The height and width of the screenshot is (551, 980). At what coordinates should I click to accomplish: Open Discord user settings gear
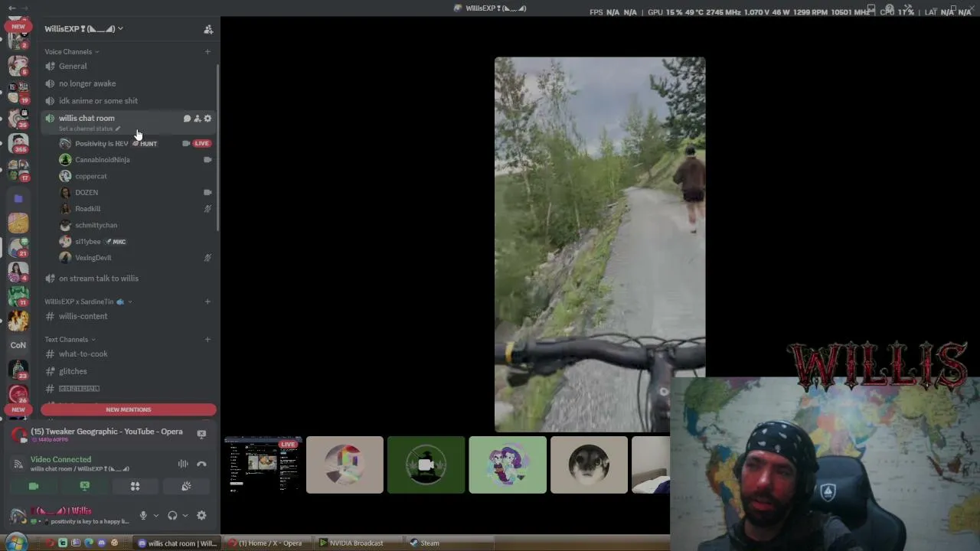[x=201, y=516]
